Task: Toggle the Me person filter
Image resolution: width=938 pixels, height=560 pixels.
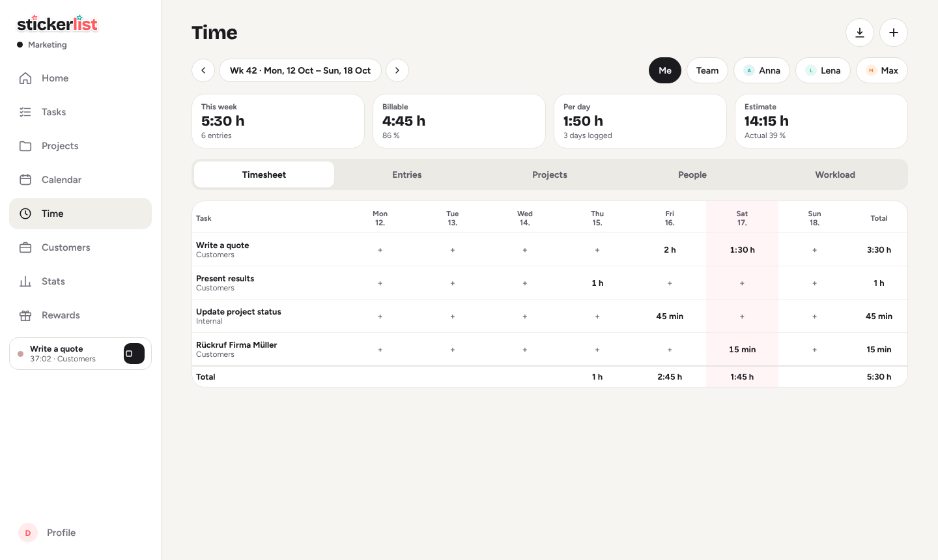Action: (665, 70)
